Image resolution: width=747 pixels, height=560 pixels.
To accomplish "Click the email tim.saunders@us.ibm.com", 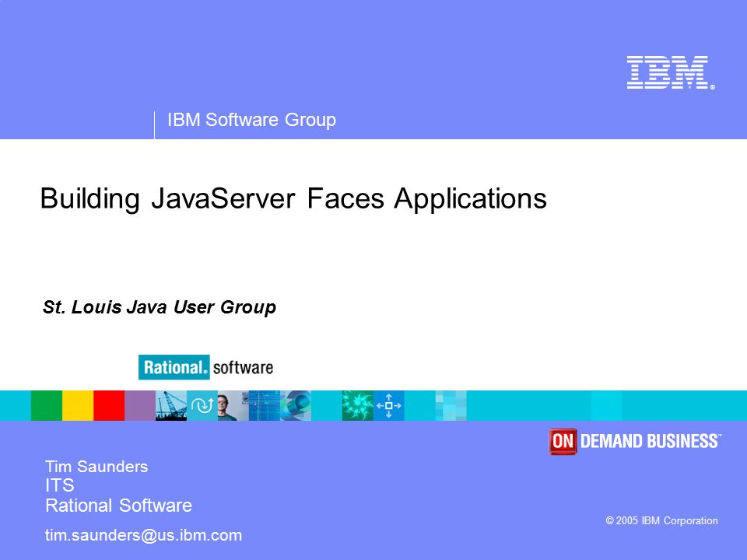I will pyautogui.click(x=143, y=535).
